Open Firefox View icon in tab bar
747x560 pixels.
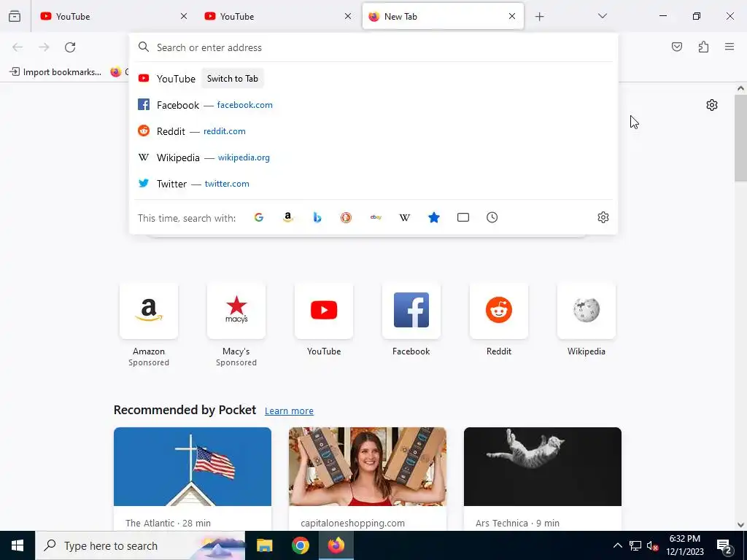pos(15,16)
